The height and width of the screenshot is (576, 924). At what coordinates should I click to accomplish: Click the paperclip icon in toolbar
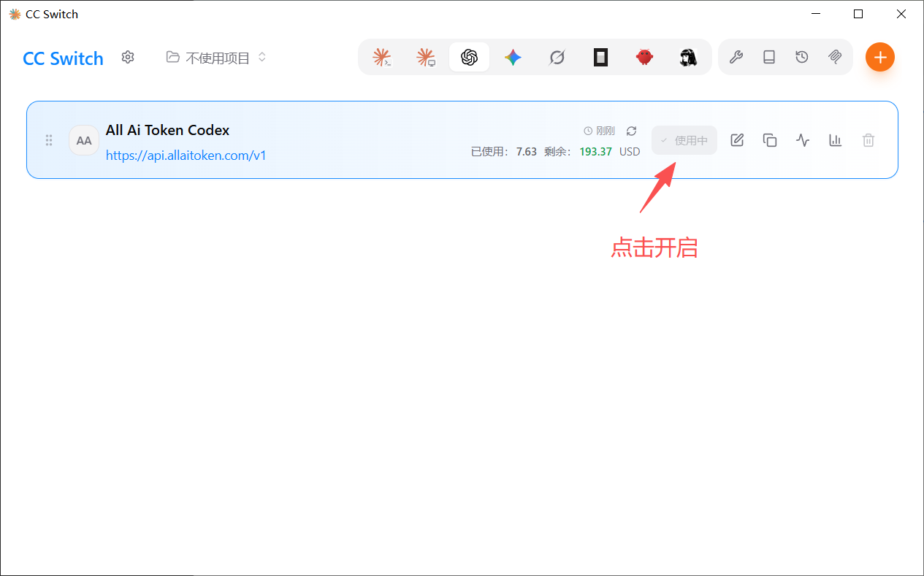(x=835, y=57)
